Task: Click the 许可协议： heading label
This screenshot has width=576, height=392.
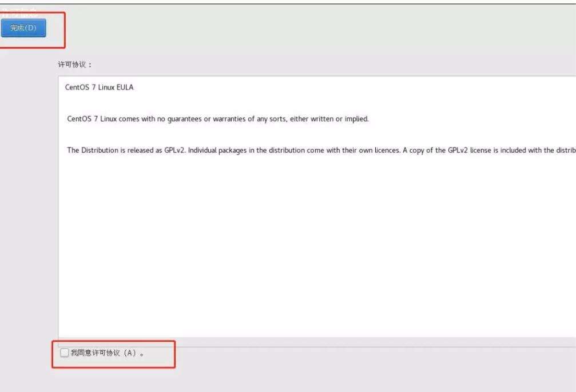Action: point(75,65)
